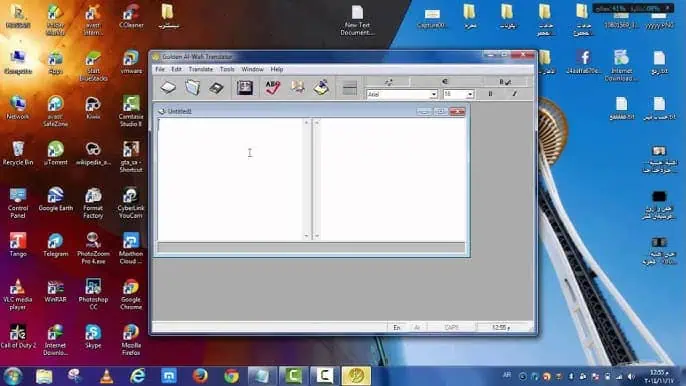
Task: Click the arrows button above the font box
Action: point(388,81)
